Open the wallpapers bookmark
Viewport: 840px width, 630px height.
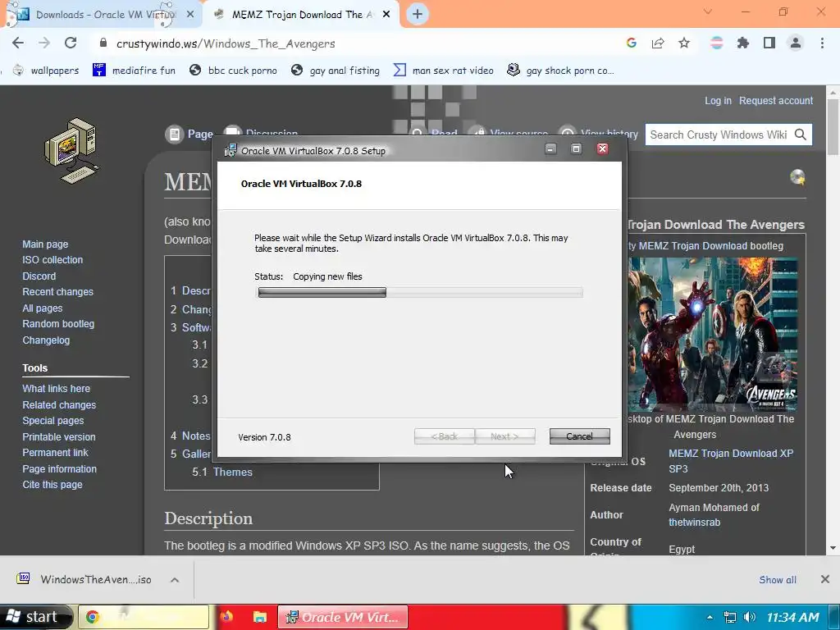[x=46, y=71]
